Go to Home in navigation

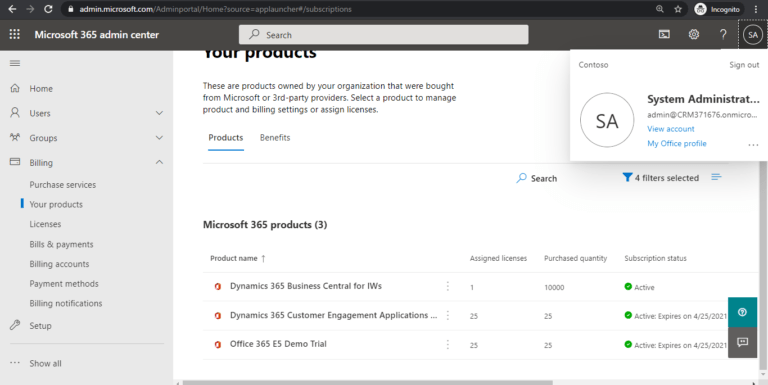coord(41,89)
